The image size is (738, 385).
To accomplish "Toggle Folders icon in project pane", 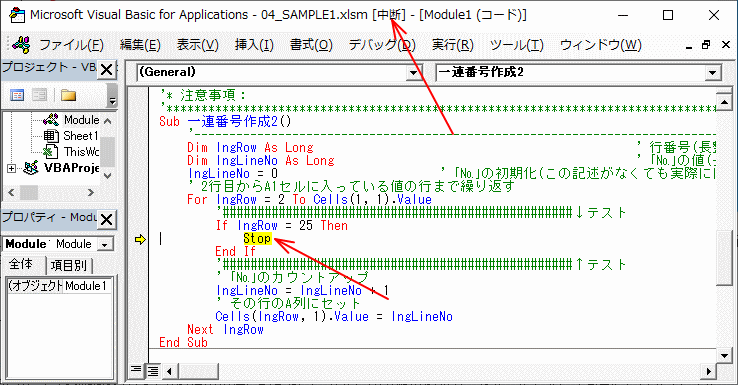I will (68, 96).
